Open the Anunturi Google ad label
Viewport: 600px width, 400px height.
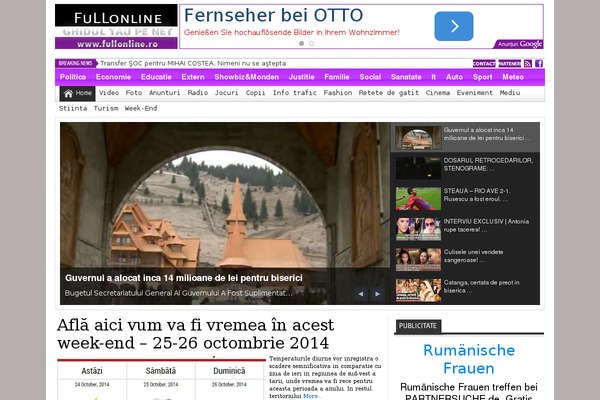[519, 44]
